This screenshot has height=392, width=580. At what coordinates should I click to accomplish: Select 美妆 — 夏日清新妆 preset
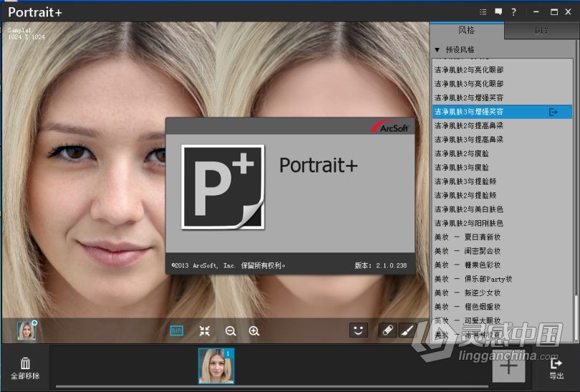pos(502,237)
